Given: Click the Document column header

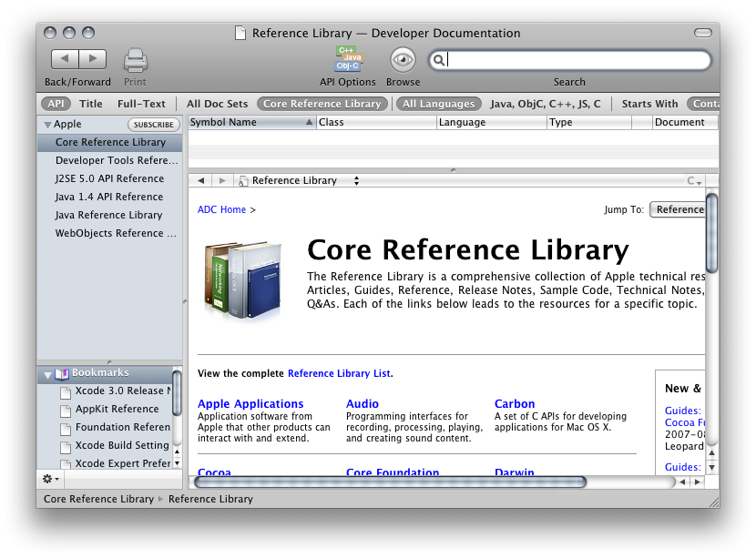Looking at the screenshot, I should click(x=685, y=122).
